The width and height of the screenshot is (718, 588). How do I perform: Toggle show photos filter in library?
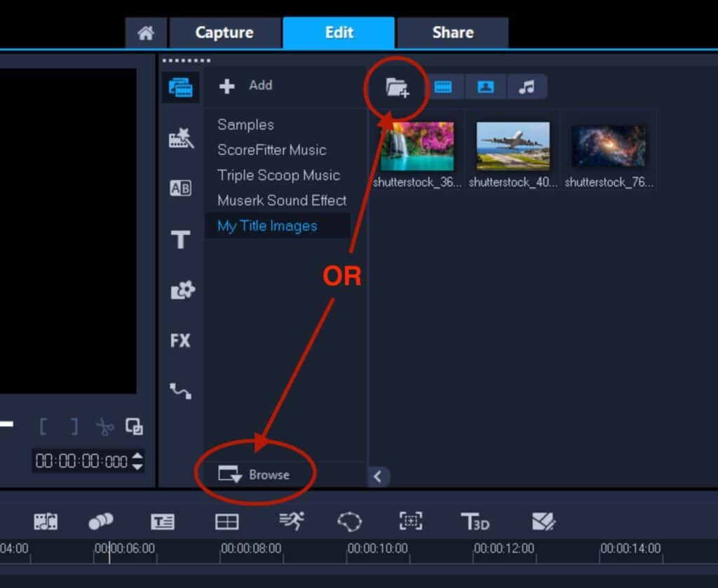point(487,87)
